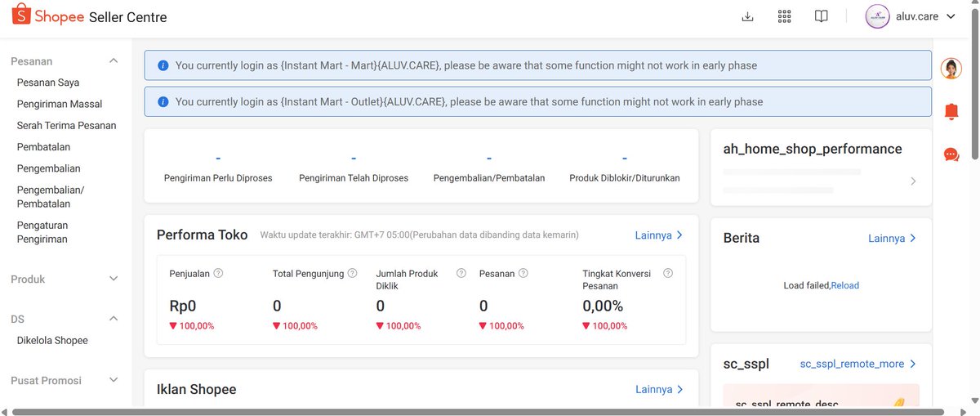Viewport: 980px width, 416px height.
Task: Click help icon next to Pesanan metric
Action: 523,274
